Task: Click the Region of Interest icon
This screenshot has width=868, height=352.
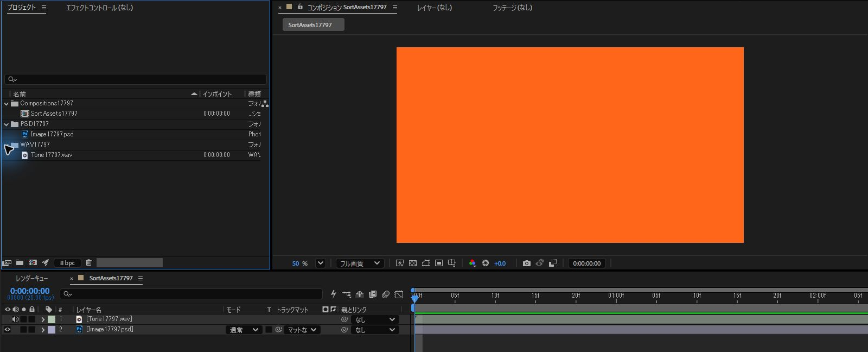Action: (x=439, y=263)
